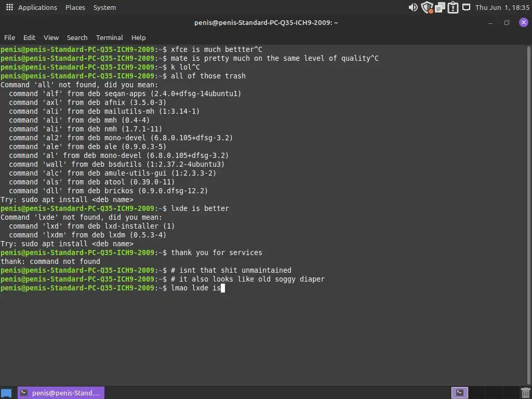Switch to the empty workspace next to active one
The width and height of the screenshot is (532, 399).
pyautogui.click(x=476, y=393)
